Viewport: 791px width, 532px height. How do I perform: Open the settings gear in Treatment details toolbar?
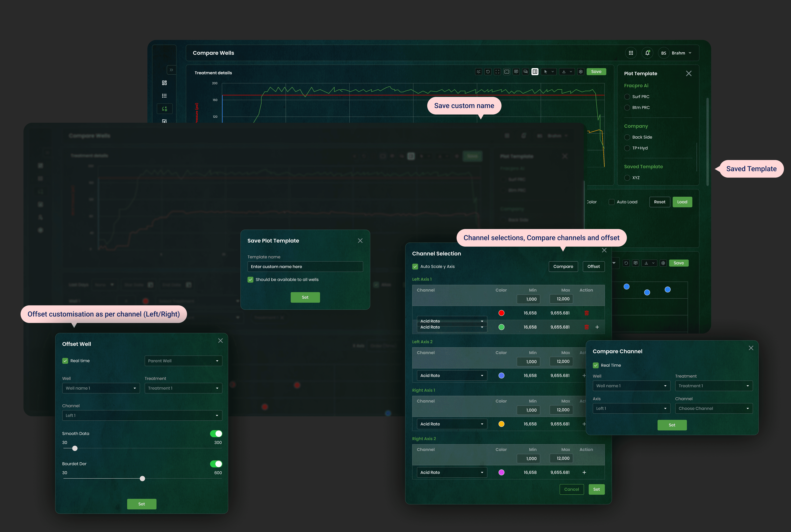pyautogui.click(x=581, y=72)
